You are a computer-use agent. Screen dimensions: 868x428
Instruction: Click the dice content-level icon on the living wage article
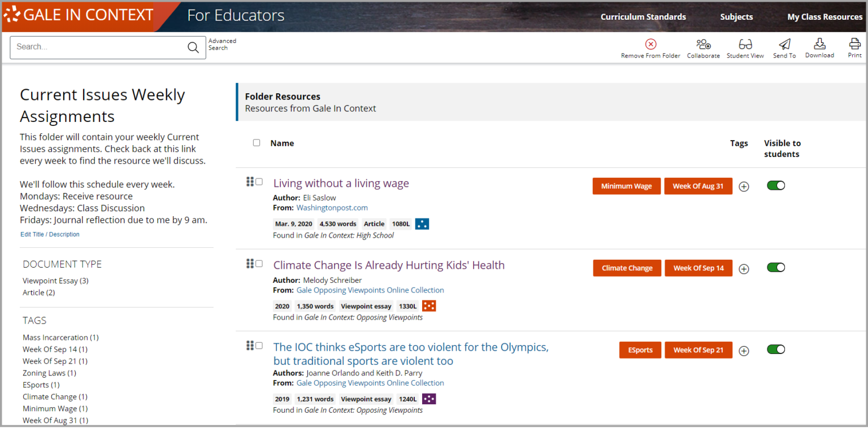tap(422, 224)
